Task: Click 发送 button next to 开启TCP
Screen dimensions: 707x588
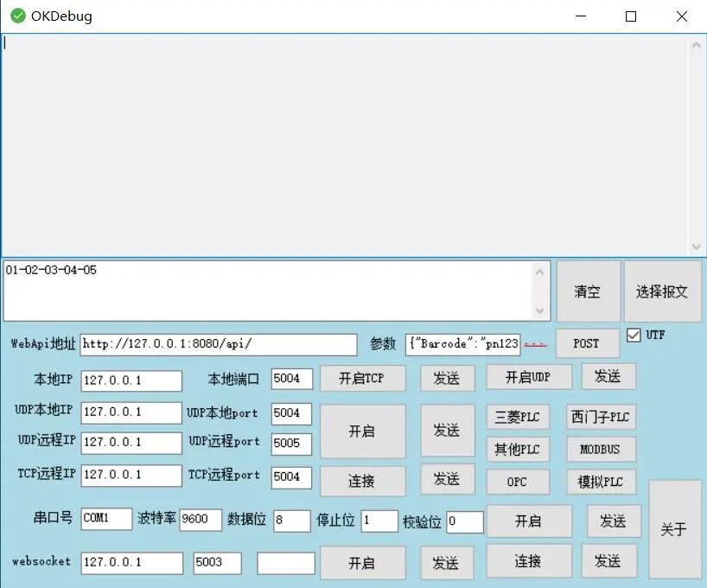Action: pos(448,378)
